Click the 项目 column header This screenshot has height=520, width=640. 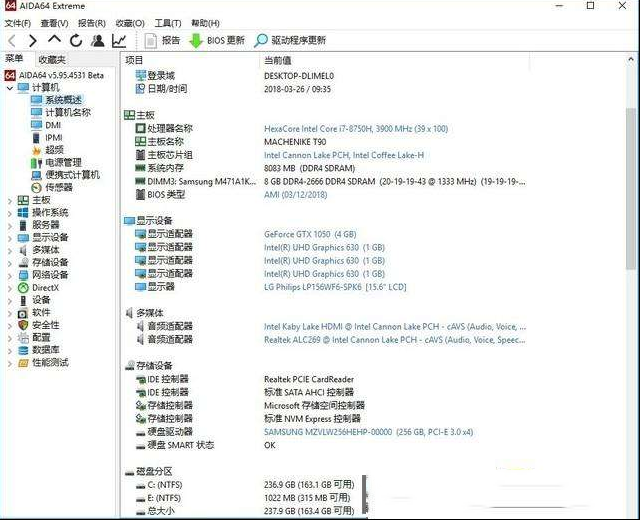coord(134,60)
